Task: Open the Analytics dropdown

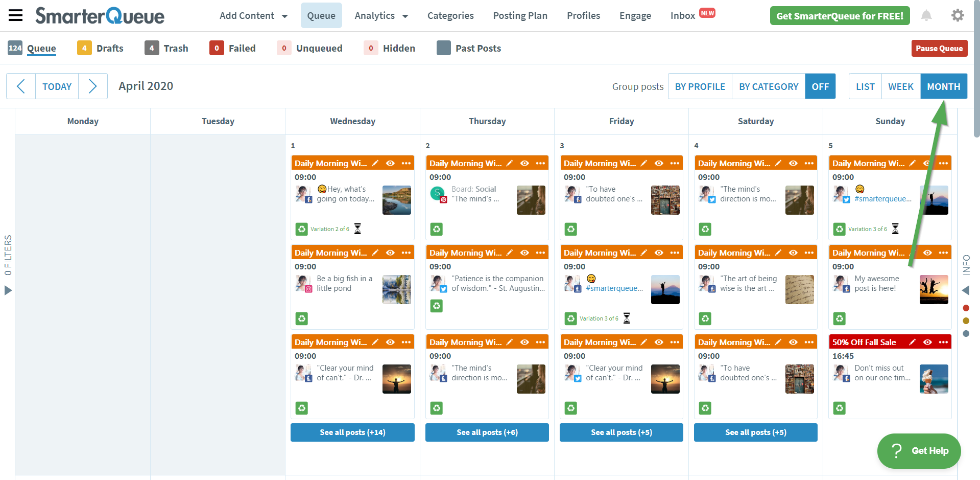Action: 381,15
